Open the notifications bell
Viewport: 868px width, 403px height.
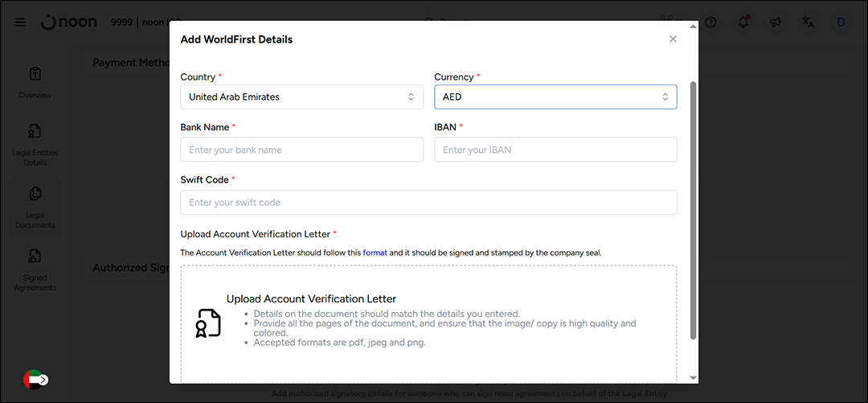pyautogui.click(x=743, y=23)
